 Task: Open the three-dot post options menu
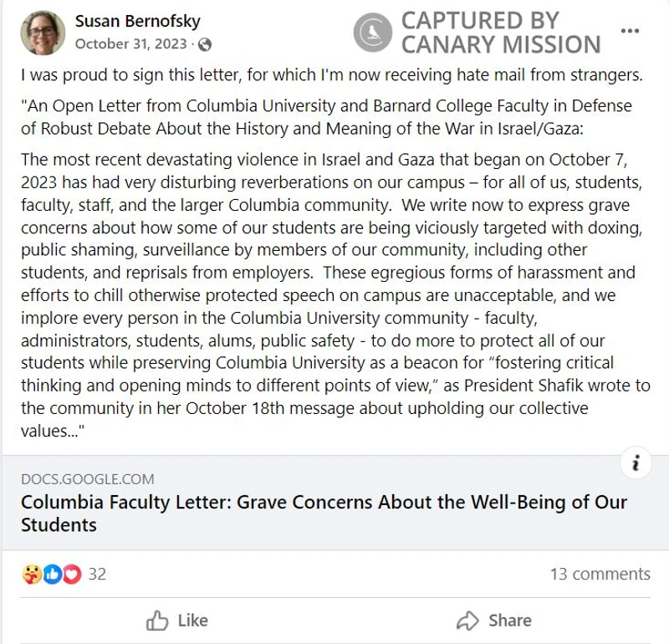[x=630, y=31]
